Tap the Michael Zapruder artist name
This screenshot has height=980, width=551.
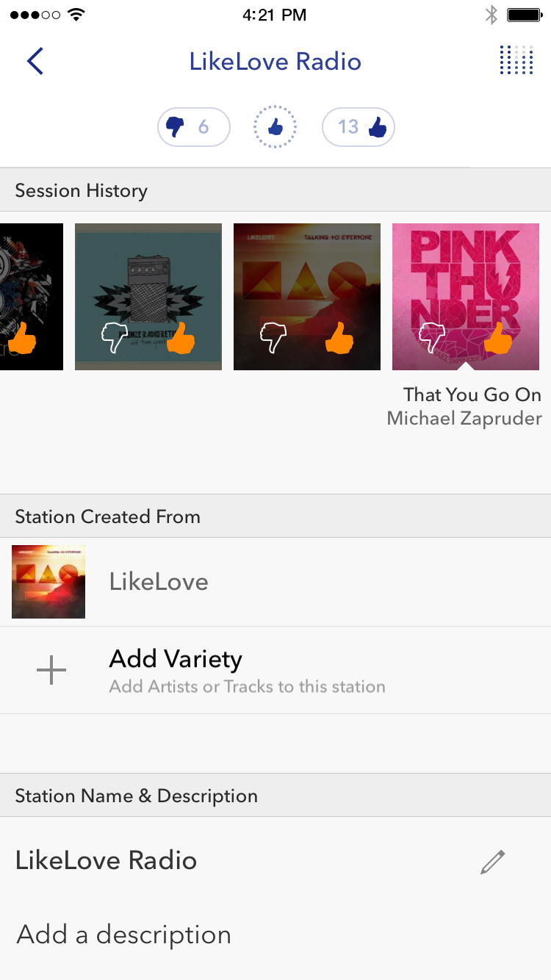tap(464, 419)
